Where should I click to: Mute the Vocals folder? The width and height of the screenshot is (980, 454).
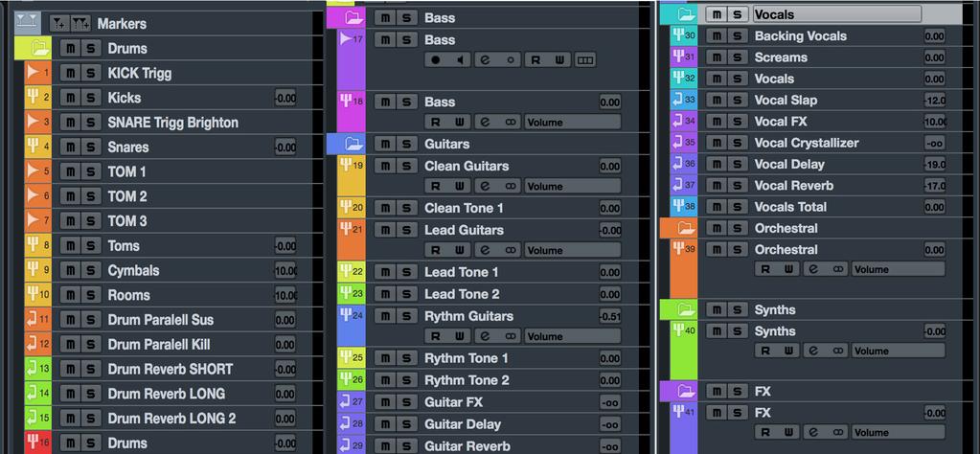[x=717, y=13]
